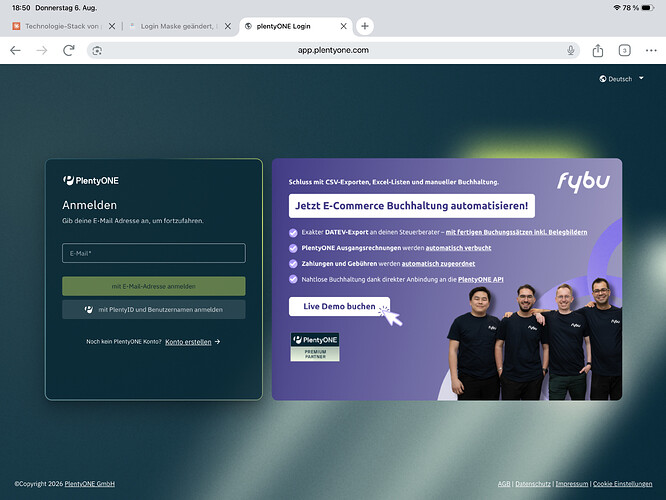Image resolution: width=666 pixels, height=500 pixels.
Task: Click the Jetzt E-Commerce Buchhaltung automatisieren headline
Action: point(412,206)
